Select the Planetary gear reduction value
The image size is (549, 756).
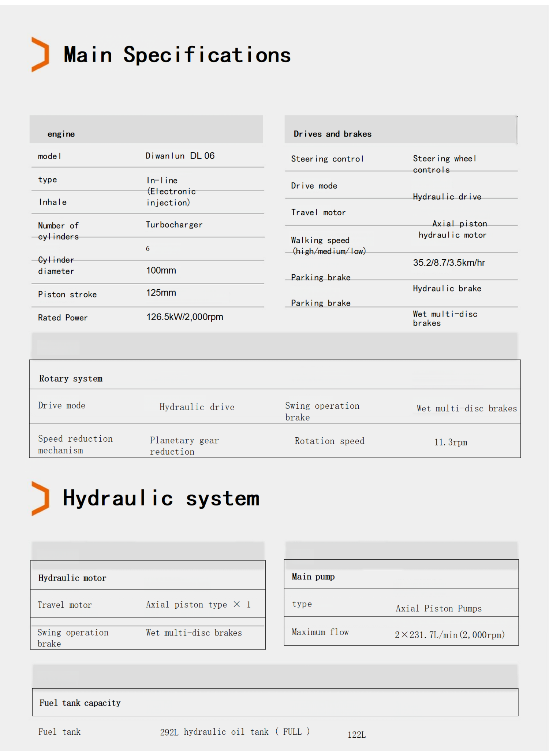[x=184, y=446]
